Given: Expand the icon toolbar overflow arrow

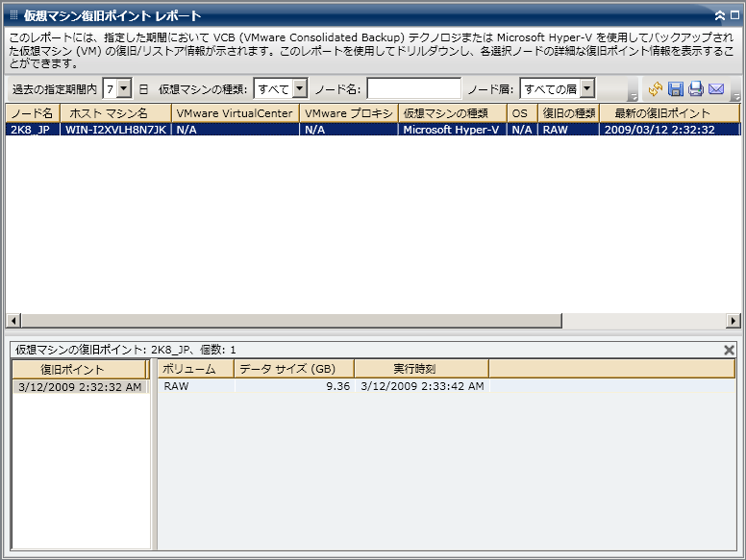Looking at the screenshot, I should (736, 96).
